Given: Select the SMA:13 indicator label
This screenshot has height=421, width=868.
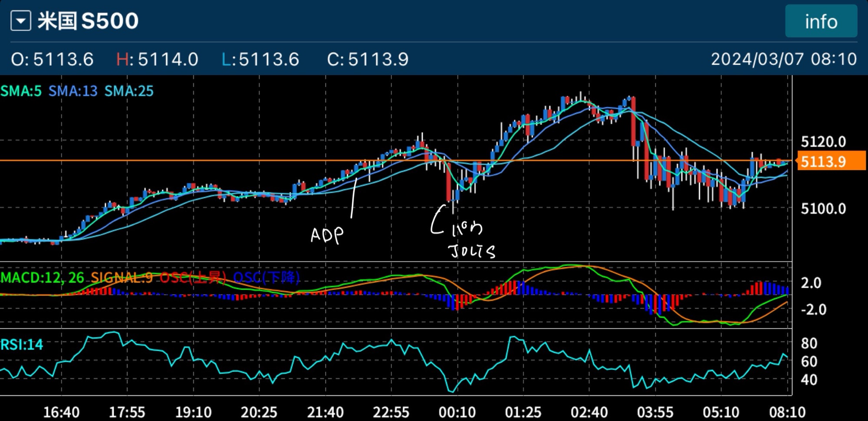Looking at the screenshot, I should [73, 91].
